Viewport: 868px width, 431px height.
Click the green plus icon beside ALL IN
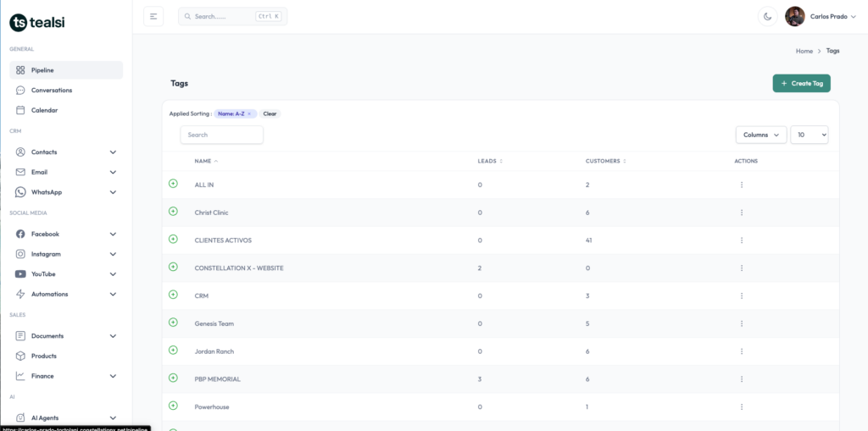click(173, 184)
